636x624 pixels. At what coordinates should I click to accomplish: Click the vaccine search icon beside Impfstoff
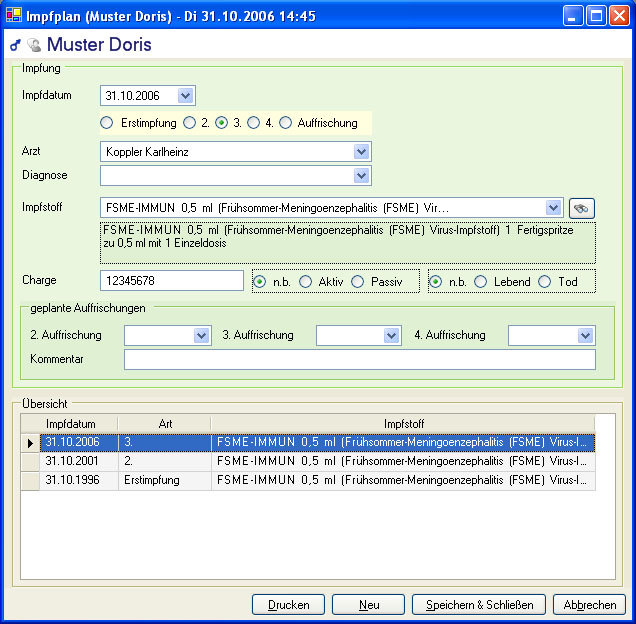click(x=581, y=208)
